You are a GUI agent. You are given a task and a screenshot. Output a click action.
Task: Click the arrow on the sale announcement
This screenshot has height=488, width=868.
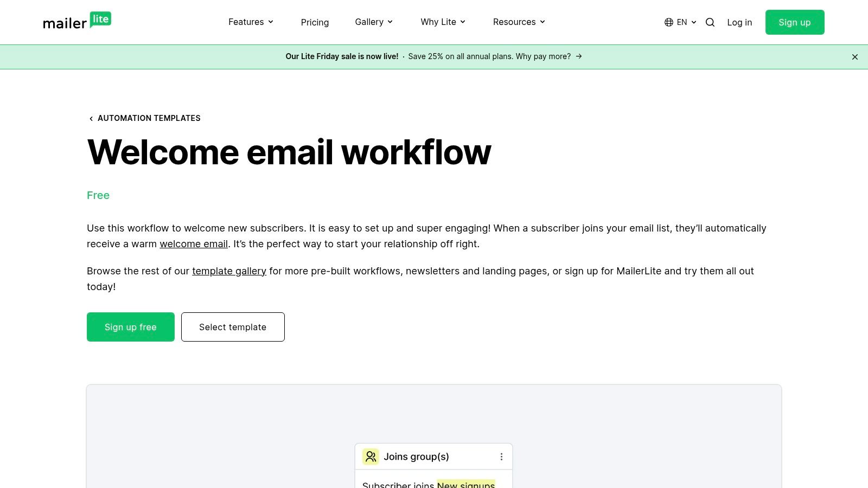click(578, 56)
